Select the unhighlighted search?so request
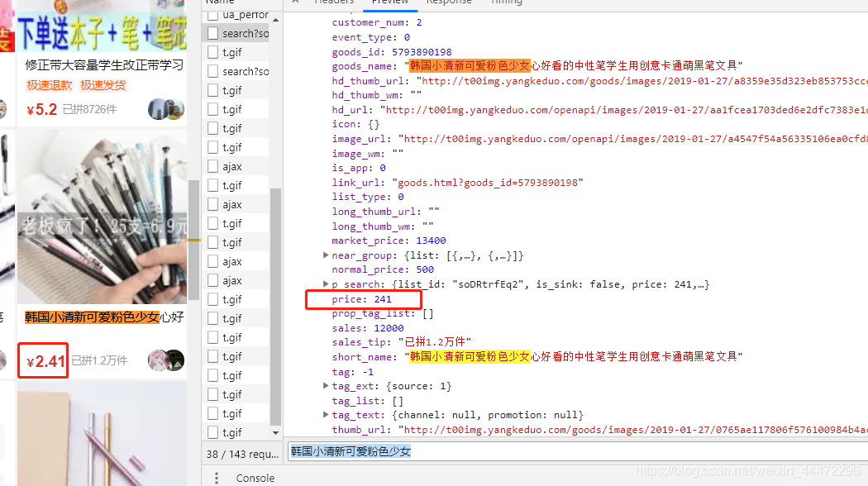The width and height of the screenshot is (868, 486). pos(246,71)
